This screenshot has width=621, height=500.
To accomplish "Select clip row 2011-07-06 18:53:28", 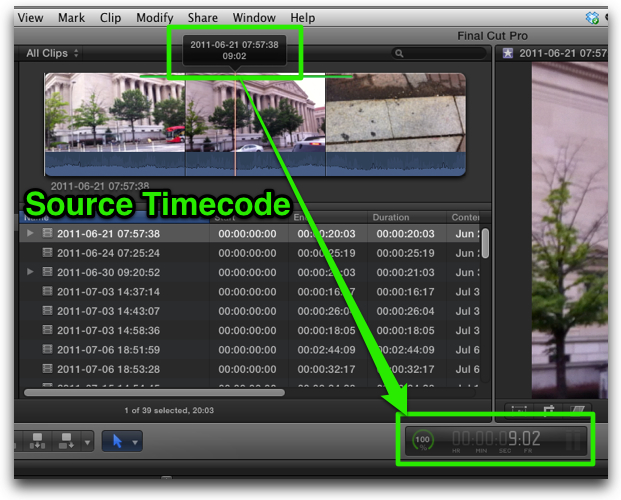I will coord(250,369).
